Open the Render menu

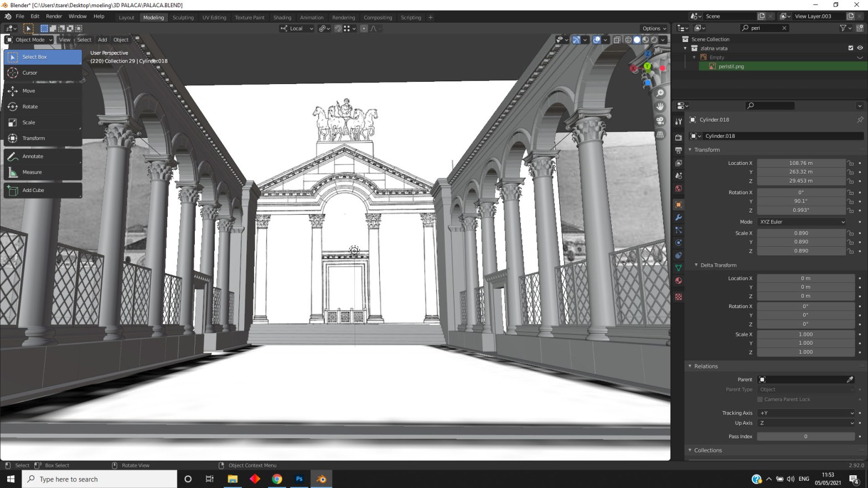tap(54, 17)
